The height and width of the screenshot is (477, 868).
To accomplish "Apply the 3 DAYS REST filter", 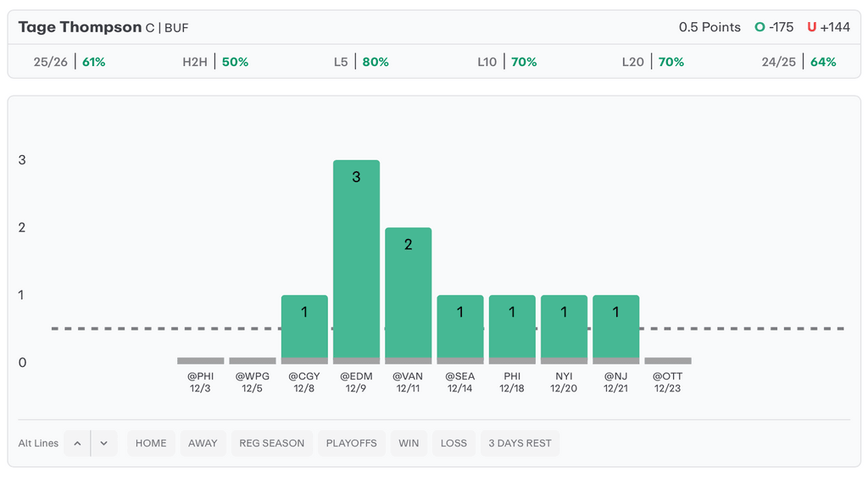I will tap(520, 443).
